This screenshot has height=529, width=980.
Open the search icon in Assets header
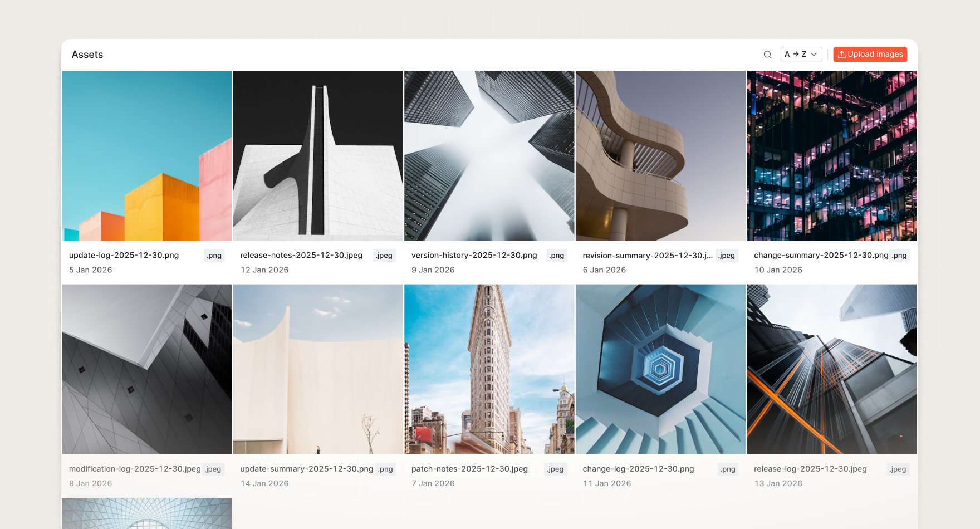(767, 55)
